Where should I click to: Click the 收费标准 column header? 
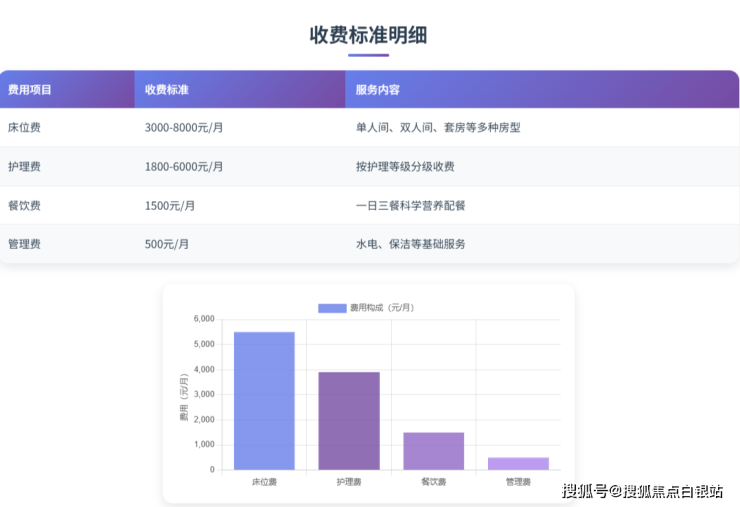[x=167, y=90]
